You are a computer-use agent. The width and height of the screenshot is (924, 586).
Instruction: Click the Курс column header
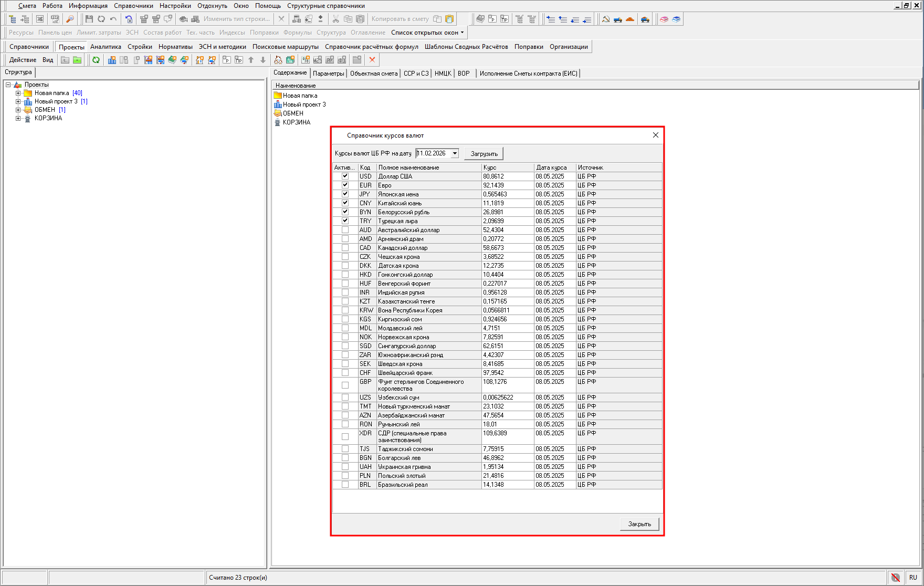point(507,168)
